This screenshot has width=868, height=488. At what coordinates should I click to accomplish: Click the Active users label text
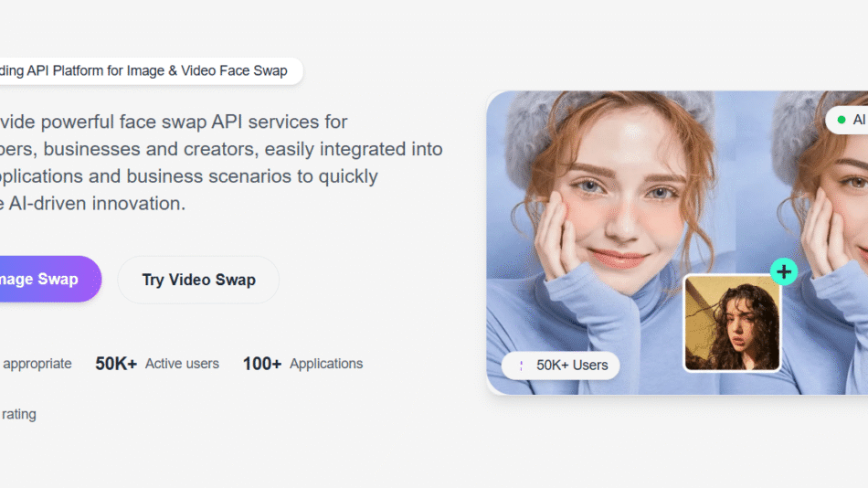coord(182,364)
